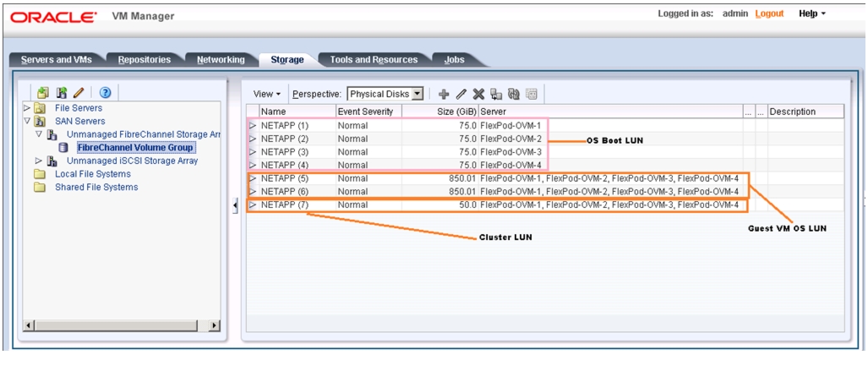
Task: Click the delete X icon in disk toolbar
Action: [478, 94]
